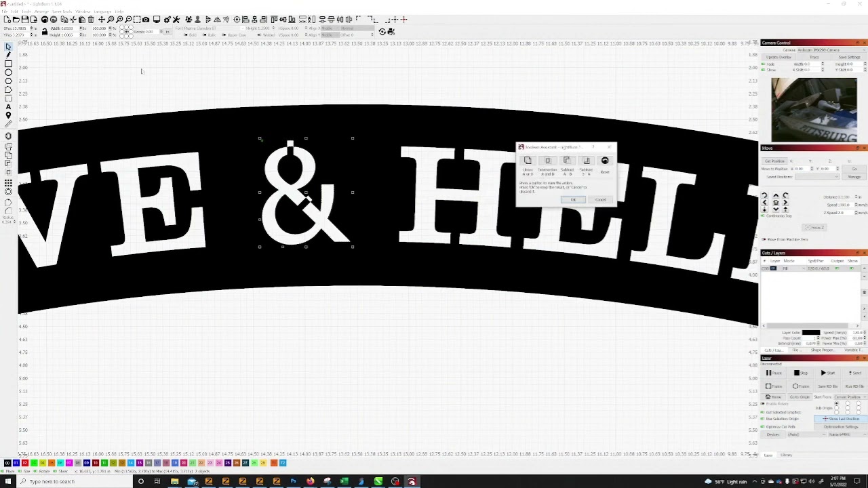The height and width of the screenshot is (488, 868).
Task: Click the black Layer Color swatch
Action: point(811,333)
